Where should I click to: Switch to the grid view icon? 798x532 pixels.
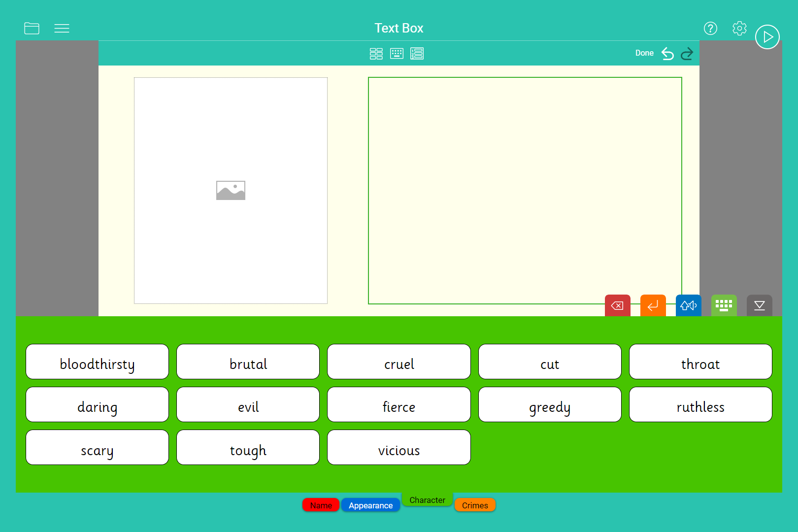[376, 53]
